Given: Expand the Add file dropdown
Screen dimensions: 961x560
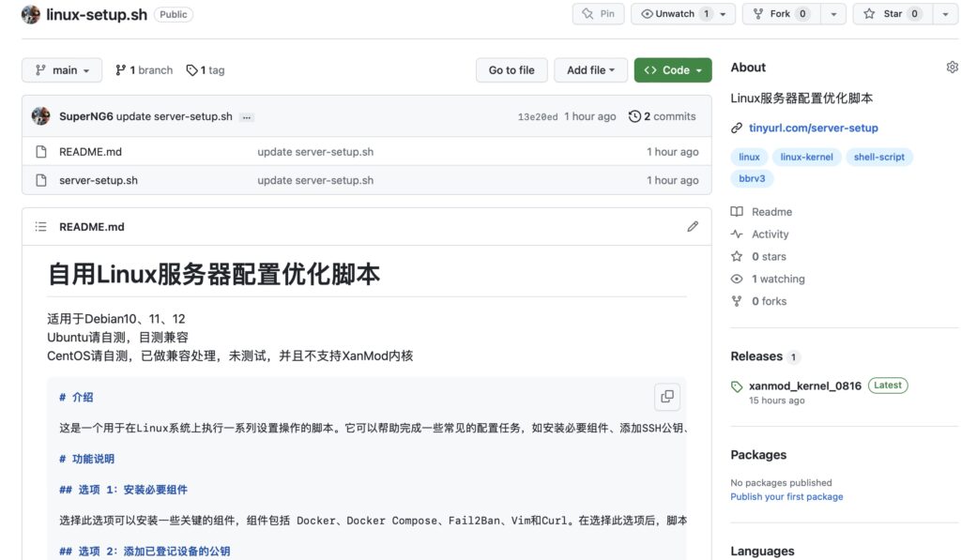Looking at the screenshot, I should [590, 70].
